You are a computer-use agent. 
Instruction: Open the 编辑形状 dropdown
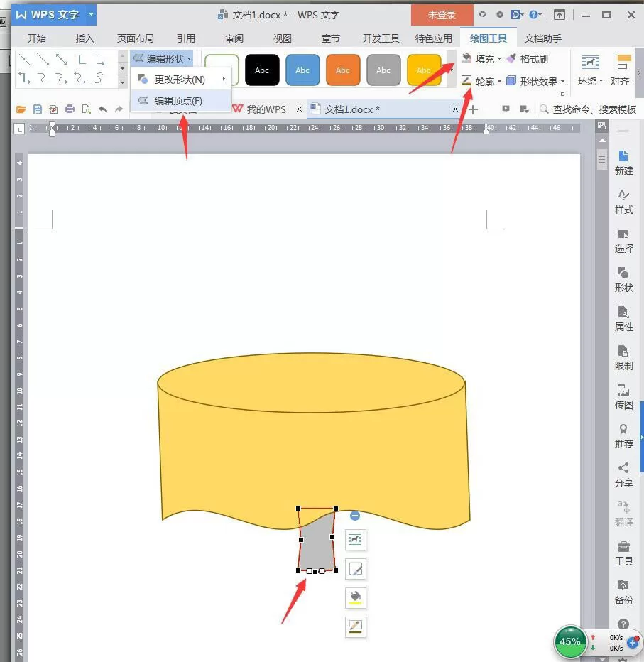tap(162, 58)
